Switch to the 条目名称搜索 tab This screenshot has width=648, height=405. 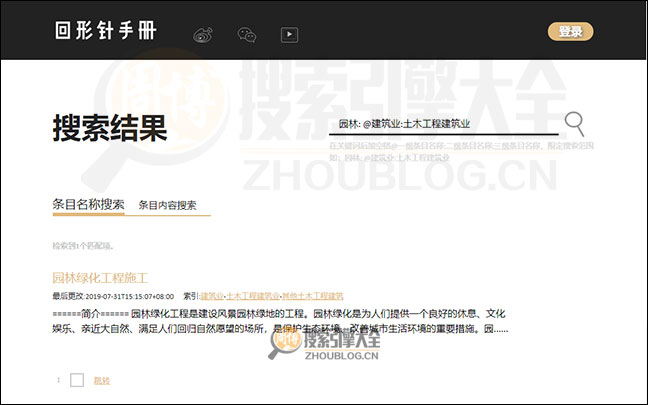point(88,204)
